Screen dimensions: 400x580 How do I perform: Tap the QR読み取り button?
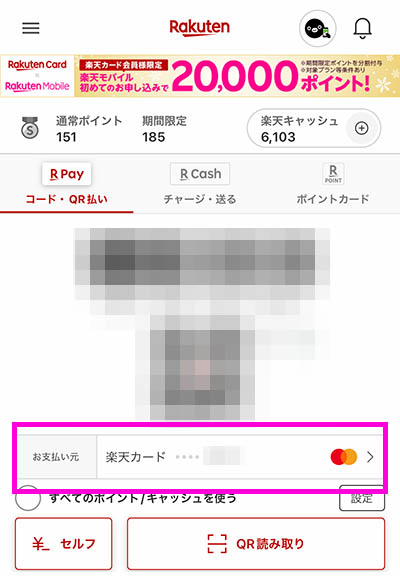(256, 544)
